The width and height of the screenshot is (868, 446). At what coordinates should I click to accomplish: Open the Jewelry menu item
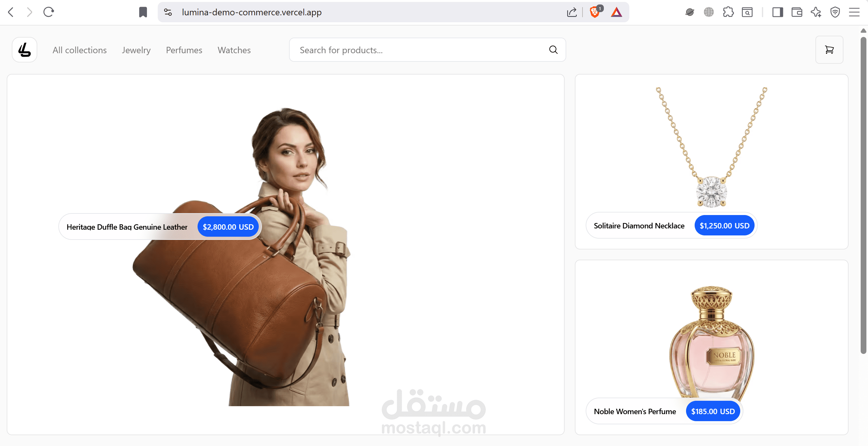[136, 49]
